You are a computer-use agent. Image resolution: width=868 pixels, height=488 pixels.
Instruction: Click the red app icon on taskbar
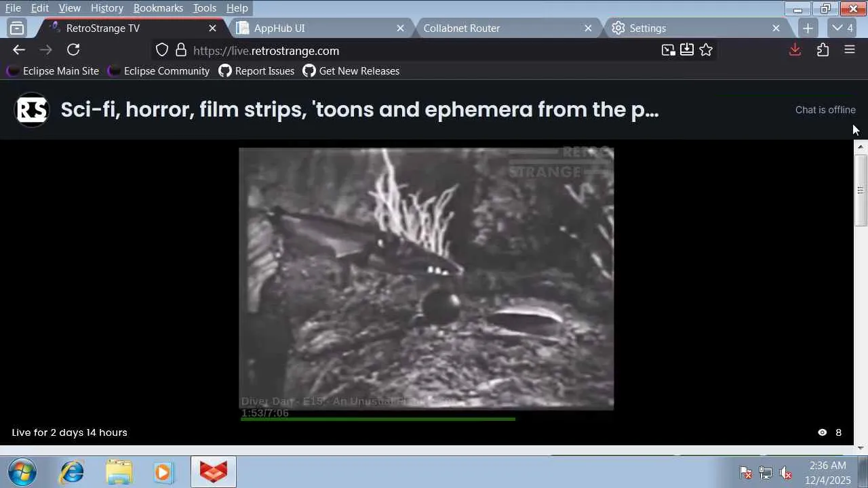(x=214, y=472)
